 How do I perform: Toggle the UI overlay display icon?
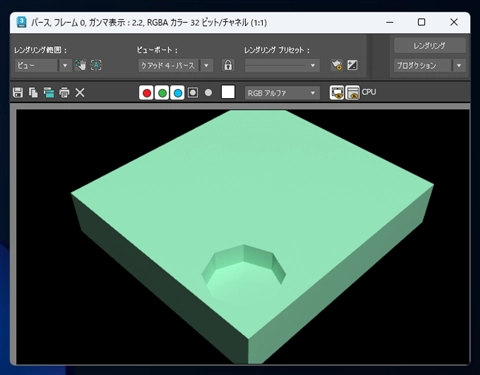(337, 93)
